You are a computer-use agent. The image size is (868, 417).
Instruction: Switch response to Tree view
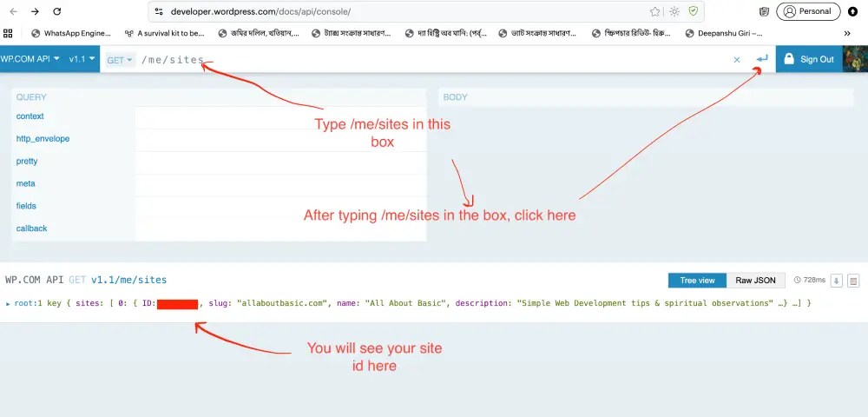point(697,281)
